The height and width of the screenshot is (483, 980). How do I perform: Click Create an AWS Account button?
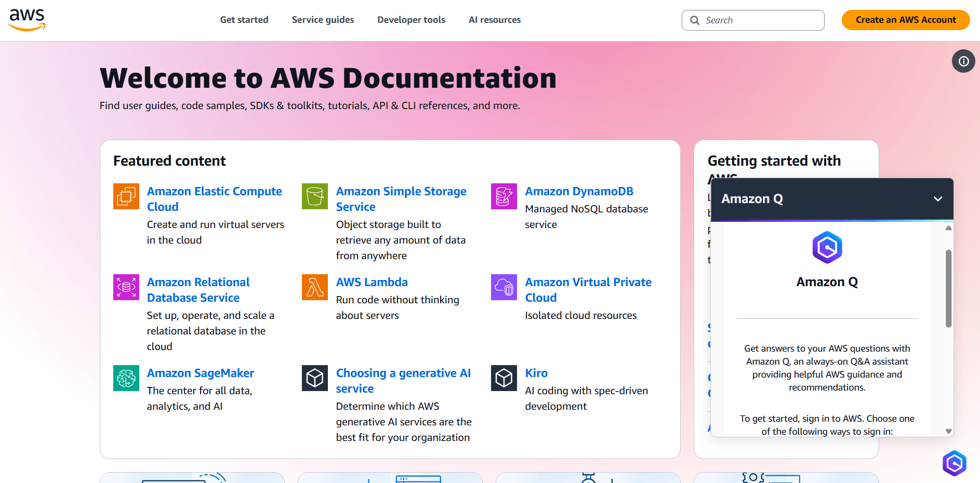click(906, 20)
